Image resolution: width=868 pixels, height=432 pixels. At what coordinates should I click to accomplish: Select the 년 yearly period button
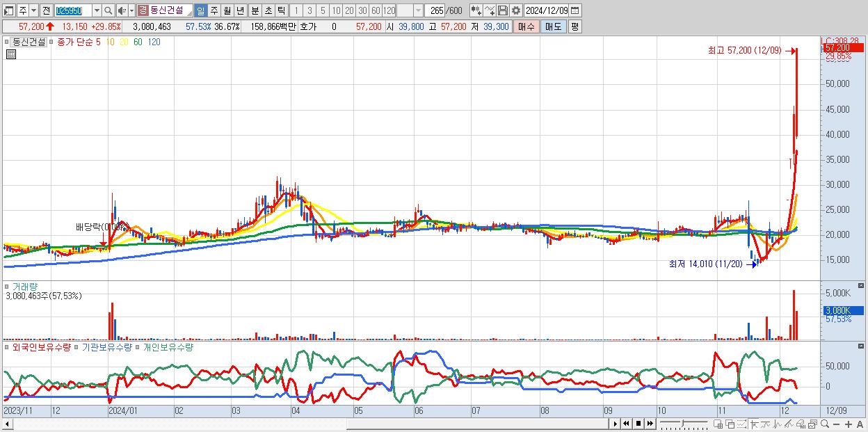[x=240, y=10]
